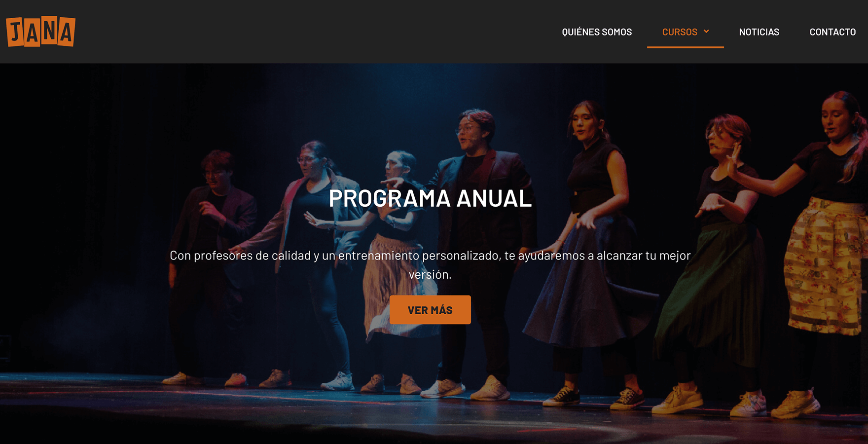
Task: Click the face of the far-right redhead performer
Action: point(836,118)
